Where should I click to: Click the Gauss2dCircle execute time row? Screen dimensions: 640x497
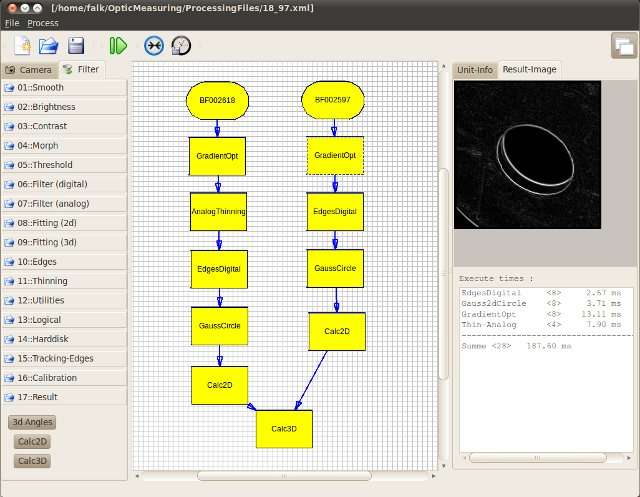tap(541, 304)
